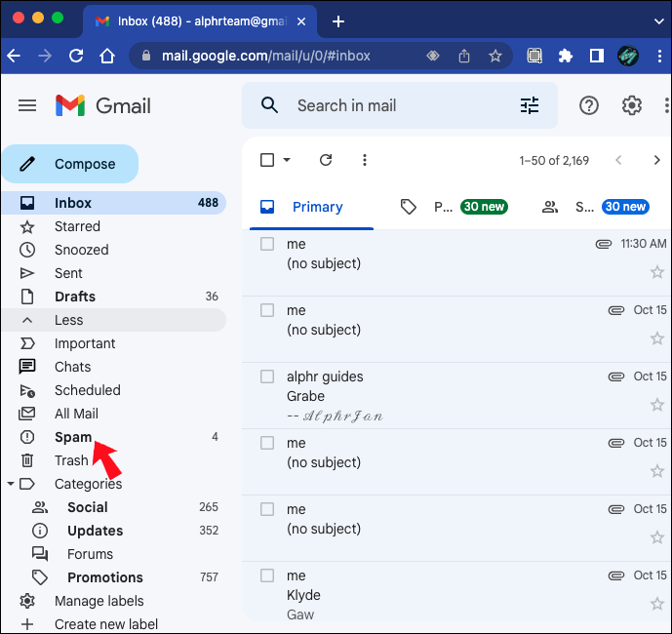The width and height of the screenshot is (672, 634).
Task: Collapse the Less section
Action: [x=114, y=320]
